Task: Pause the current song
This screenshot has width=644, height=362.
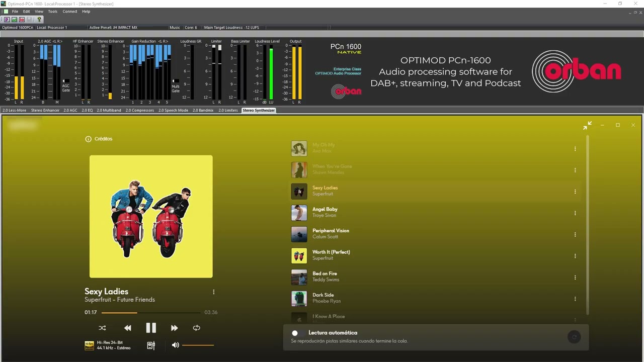Action: [151, 328]
